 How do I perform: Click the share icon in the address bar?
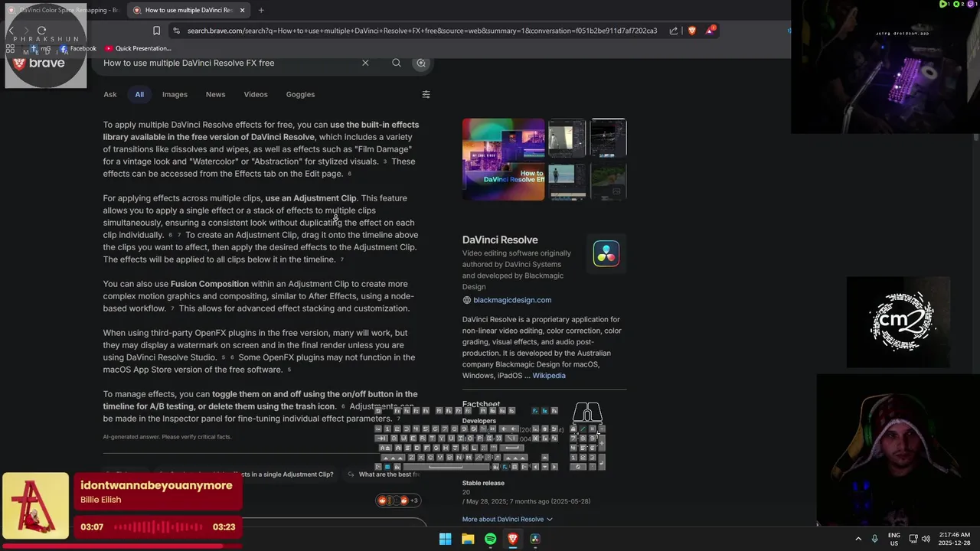tap(674, 31)
